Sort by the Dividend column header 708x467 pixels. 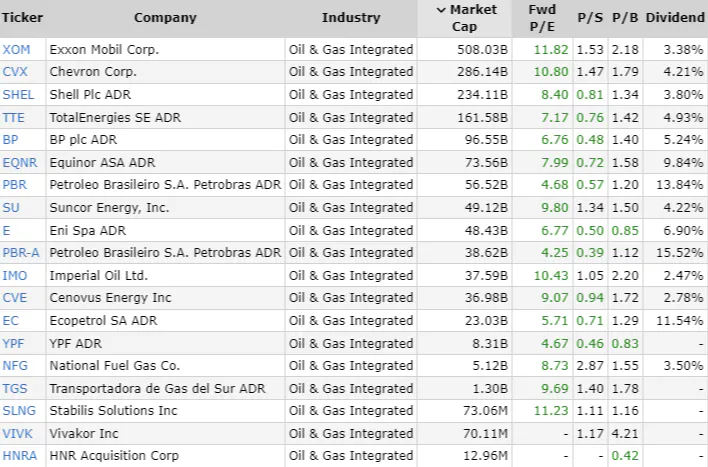click(x=675, y=18)
